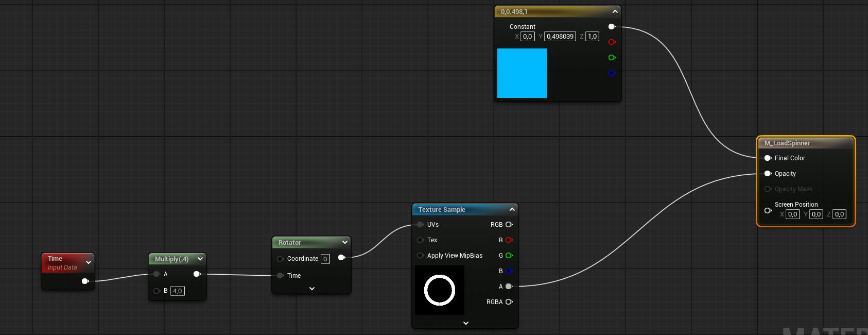Click the red R output pin on Constant node
868x335 pixels.
point(612,42)
